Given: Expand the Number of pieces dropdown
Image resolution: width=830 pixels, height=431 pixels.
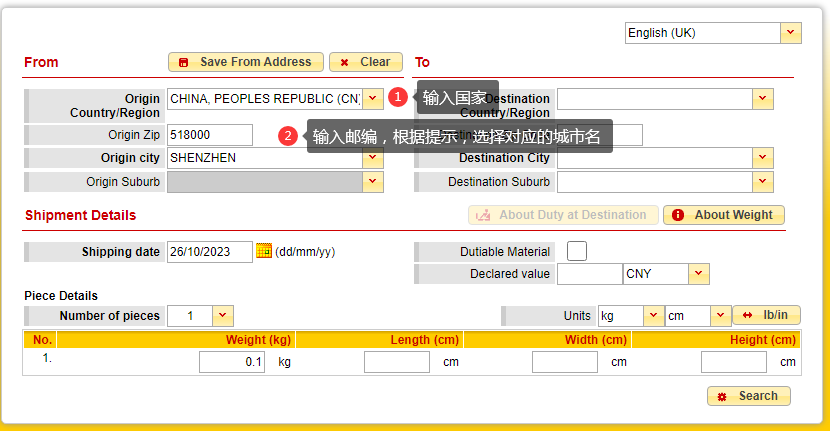Looking at the screenshot, I should (x=223, y=315).
